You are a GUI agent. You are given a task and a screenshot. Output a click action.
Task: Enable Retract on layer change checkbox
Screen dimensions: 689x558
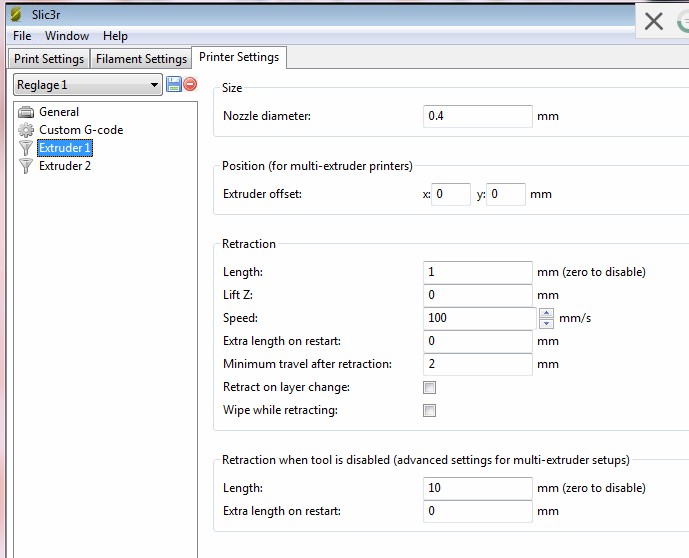(x=429, y=388)
